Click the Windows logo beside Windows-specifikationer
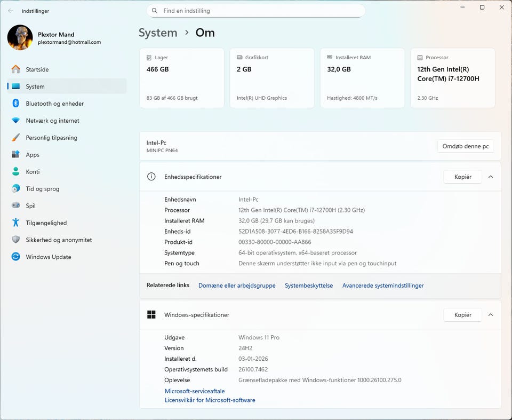Viewport: 512px width, 420px height. pos(151,315)
